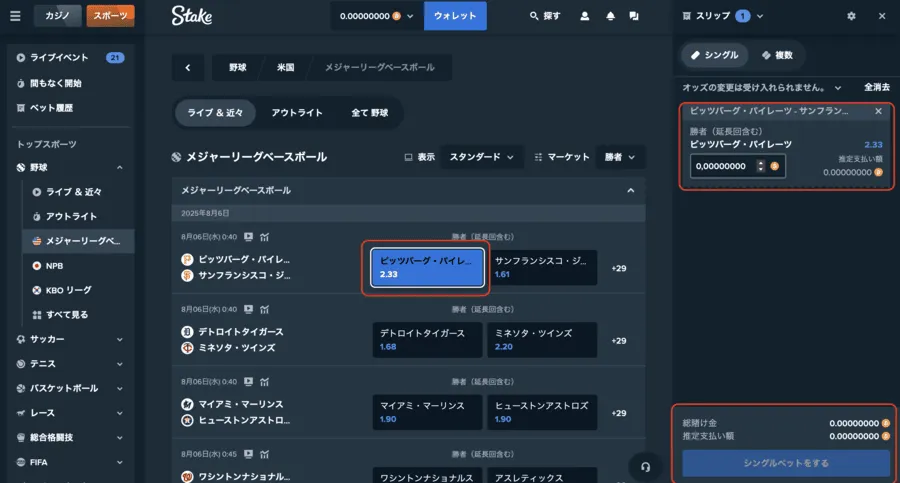The height and width of the screenshot is (483, 900).
Task: Open bet slip settings gear
Action: (851, 16)
